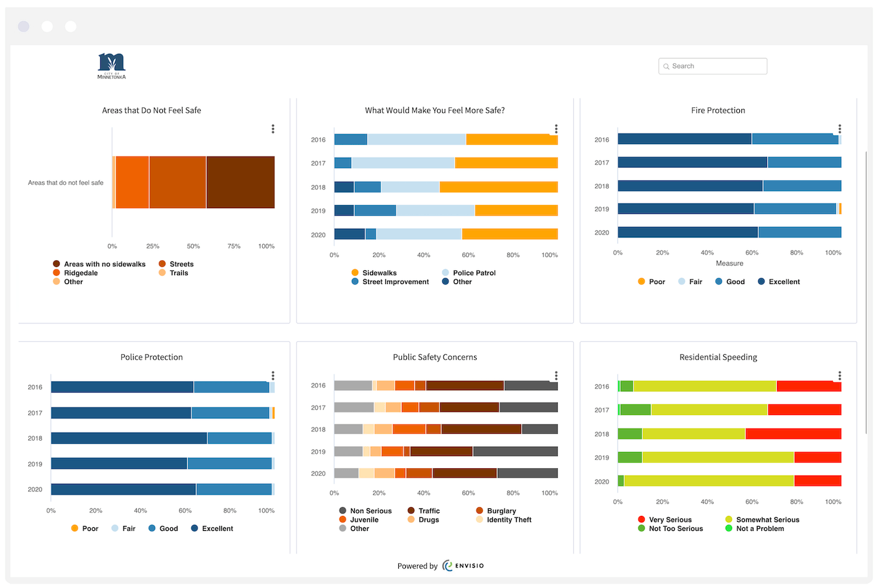Open the options menu on Public Safety Concerns chart
The width and height of the screenshot is (878, 588).
coord(556,375)
